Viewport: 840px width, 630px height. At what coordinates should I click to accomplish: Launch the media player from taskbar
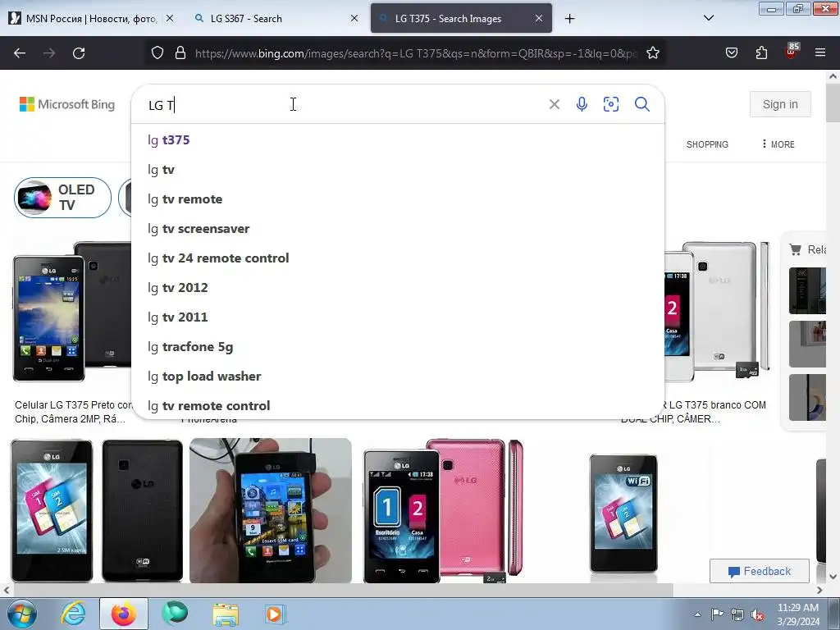276,614
